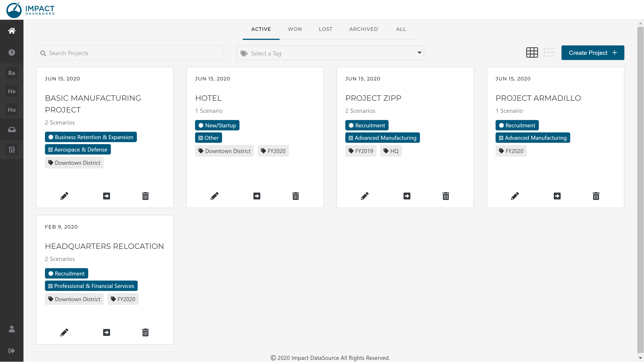
Task: Switch to the Archived tab
Action: coord(363,29)
